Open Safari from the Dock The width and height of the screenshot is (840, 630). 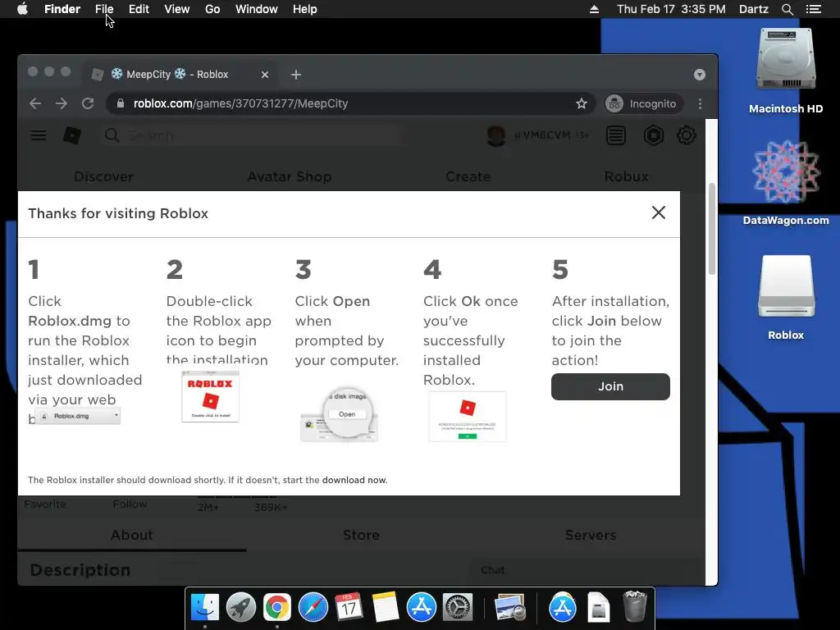313,608
